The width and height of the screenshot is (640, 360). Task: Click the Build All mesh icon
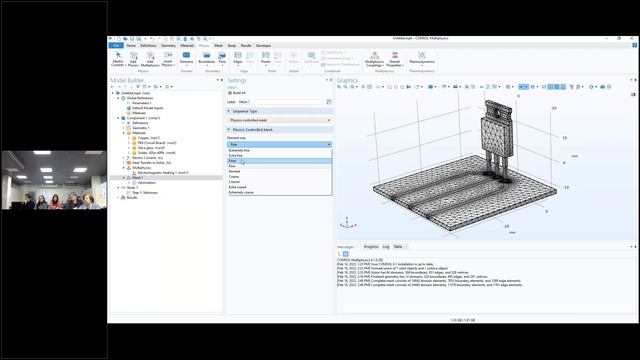[230, 93]
